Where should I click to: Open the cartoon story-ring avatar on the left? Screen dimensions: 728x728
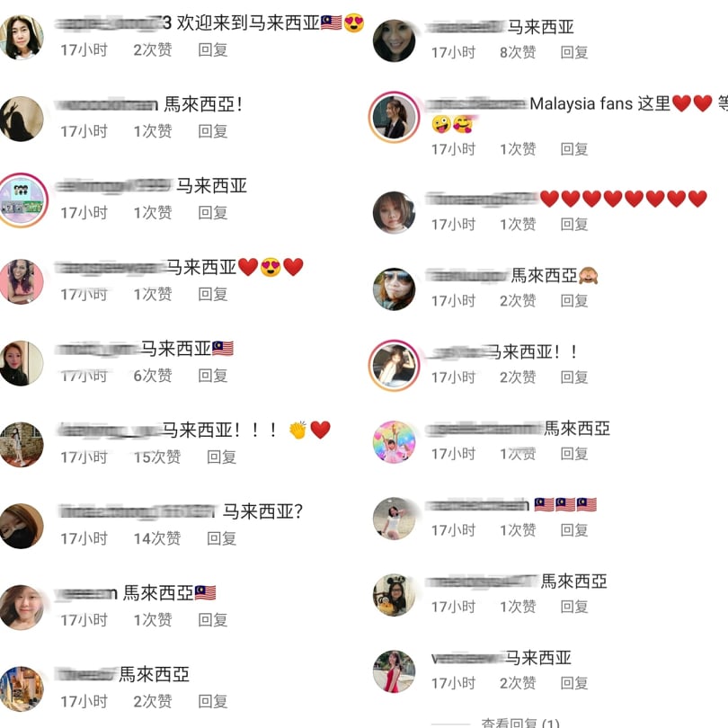pyautogui.click(x=22, y=200)
